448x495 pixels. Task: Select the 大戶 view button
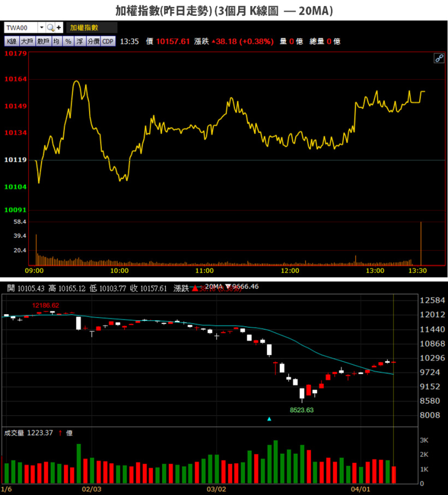[x=27, y=42]
